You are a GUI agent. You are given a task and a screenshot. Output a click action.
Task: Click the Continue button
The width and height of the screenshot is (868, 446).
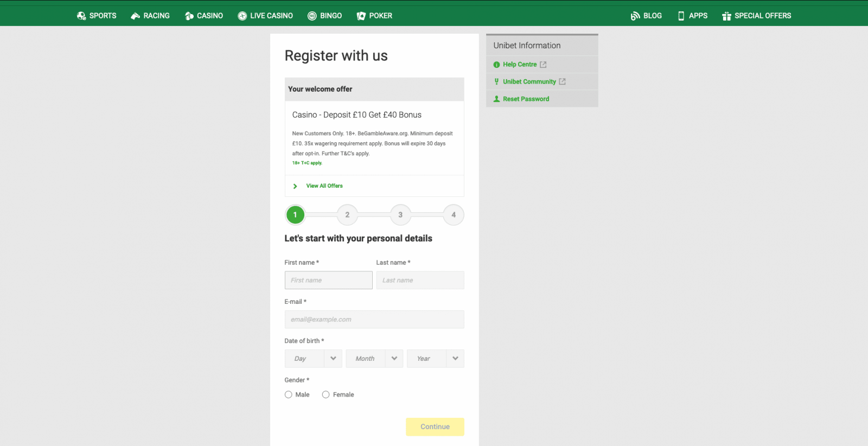[x=435, y=427]
